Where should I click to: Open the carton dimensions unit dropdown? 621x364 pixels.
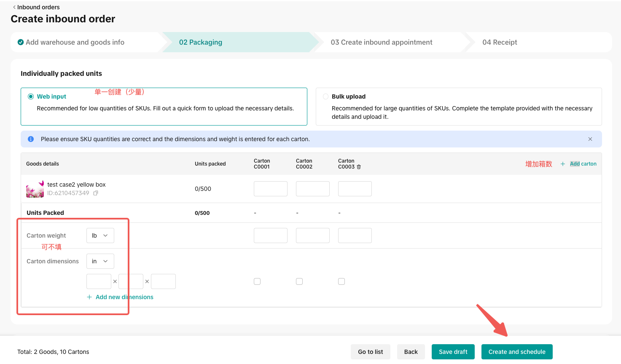[100, 261]
